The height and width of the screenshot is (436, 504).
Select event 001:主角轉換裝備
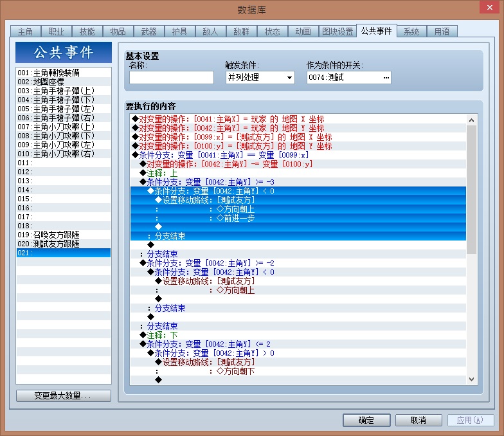[63, 73]
